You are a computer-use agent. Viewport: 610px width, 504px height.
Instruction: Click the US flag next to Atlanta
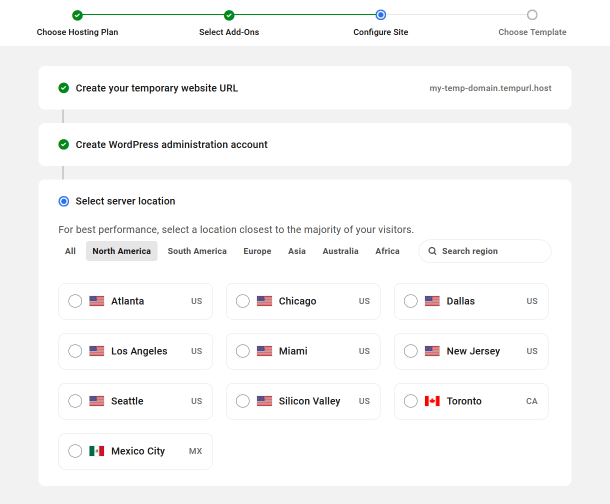97,301
